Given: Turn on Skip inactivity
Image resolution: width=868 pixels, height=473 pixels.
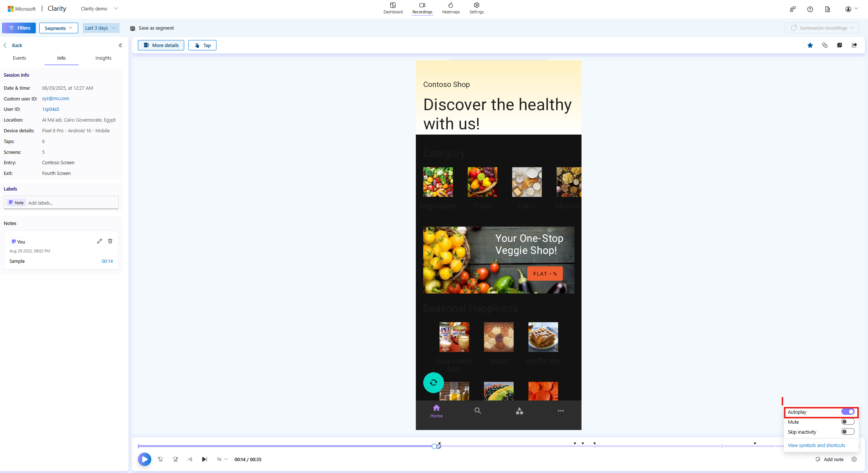Looking at the screenshot, I should point(848,431).
